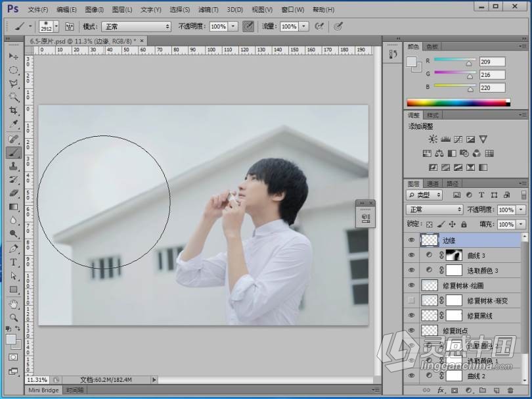Viewport: 532px width, 399px height.
Task: Select the Move tool
Action: click(14, 56)
